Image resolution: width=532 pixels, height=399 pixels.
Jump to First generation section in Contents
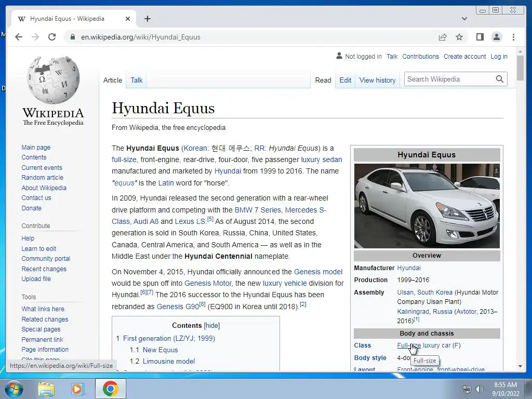(169, 338)
